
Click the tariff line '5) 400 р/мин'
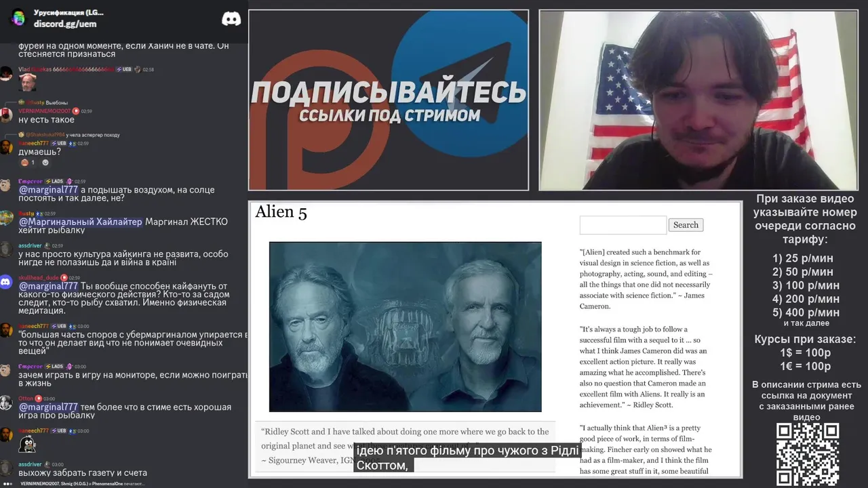pyautogui.click(x=806, y=312)
